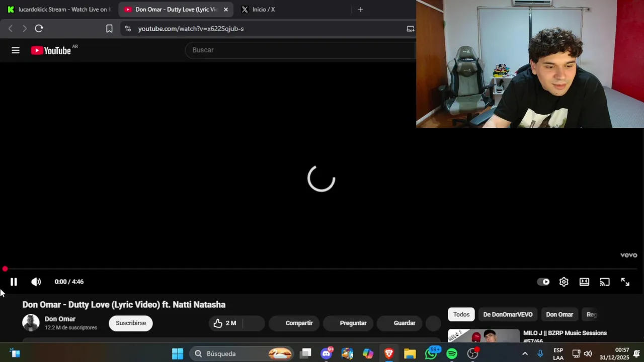Click the Preguntar button
Image resolution: width=644 pixels, height=362 pixels.
coord(348,323)
